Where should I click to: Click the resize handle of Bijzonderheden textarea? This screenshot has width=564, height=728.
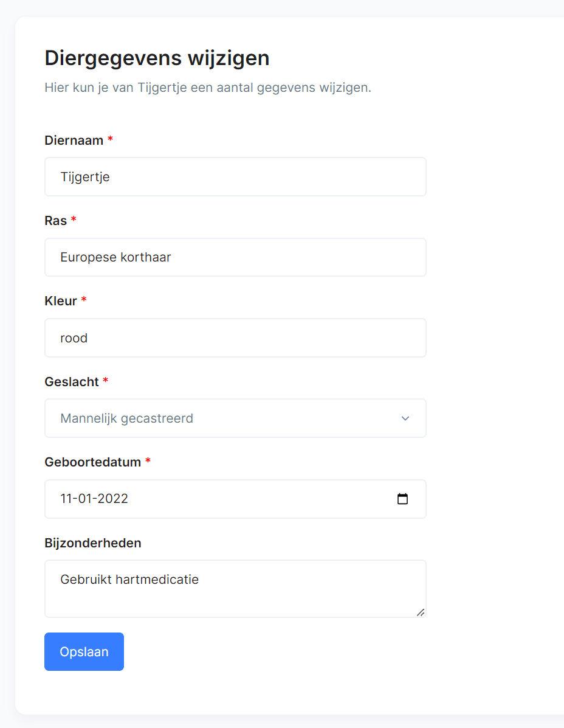point(421,612)
